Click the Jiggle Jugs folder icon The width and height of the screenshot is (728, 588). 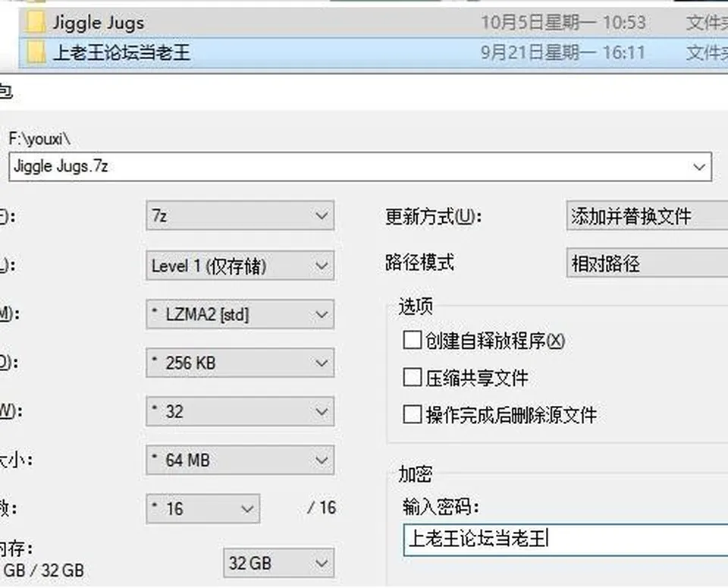(x=36, y=22)
